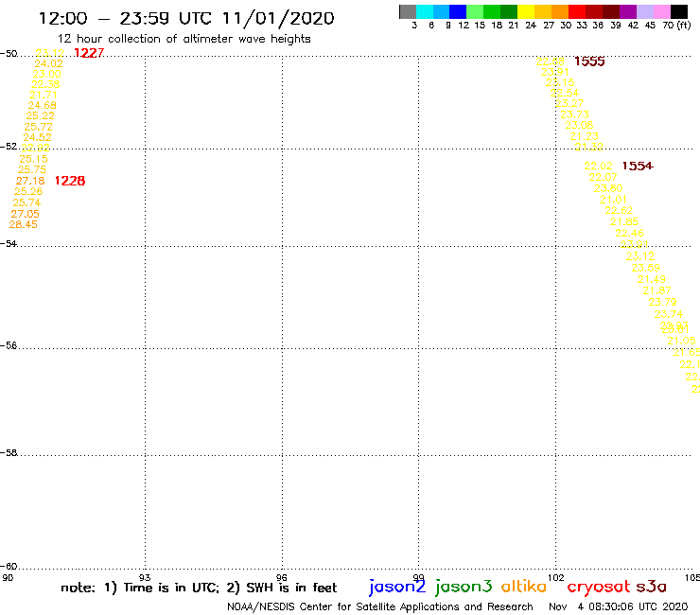Click wave height value 22.07
The image size is (700, 615).
pyautogui.click(x=604, y=177)
